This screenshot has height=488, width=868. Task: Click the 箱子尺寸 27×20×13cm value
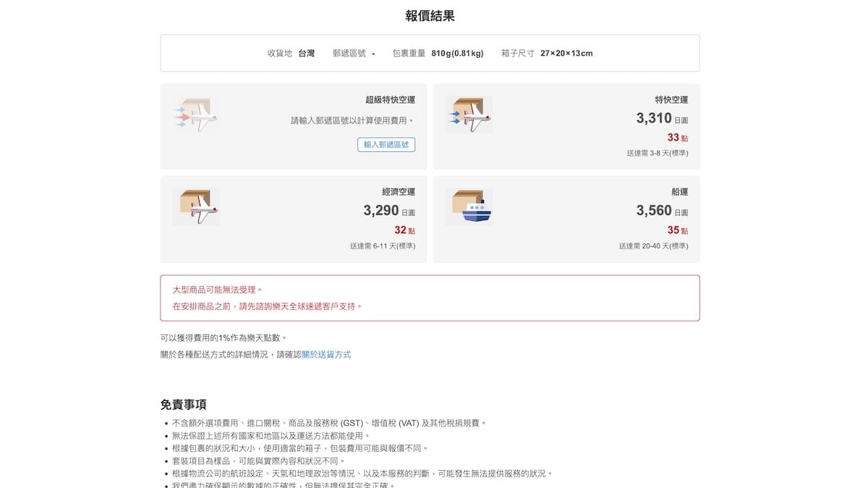(566, 54)
